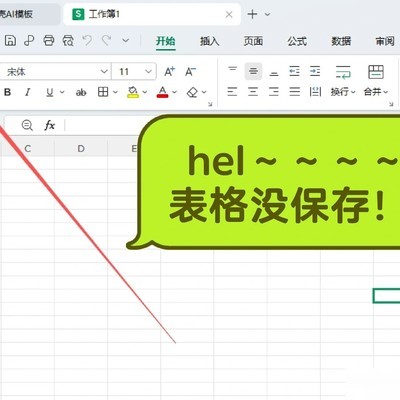Click the fx insert function icon
The height and width of the screenshot is (400, 400).
(x=50, y=125)
